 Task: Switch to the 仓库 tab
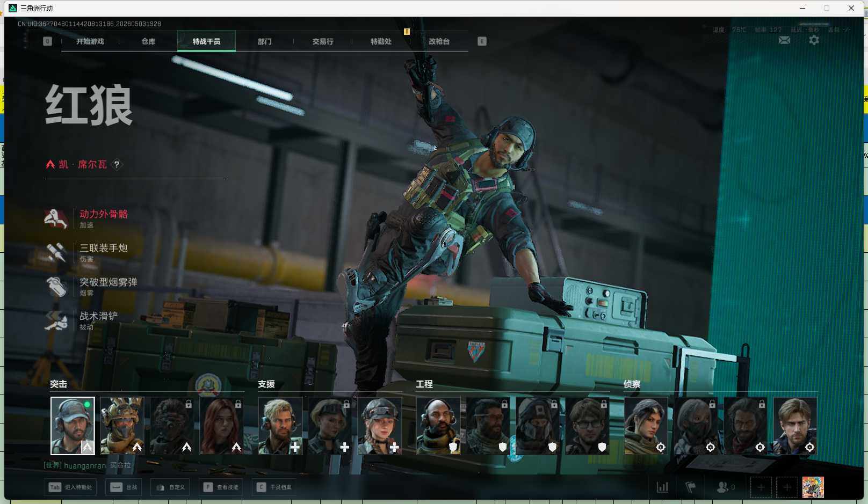click(148, 41)
